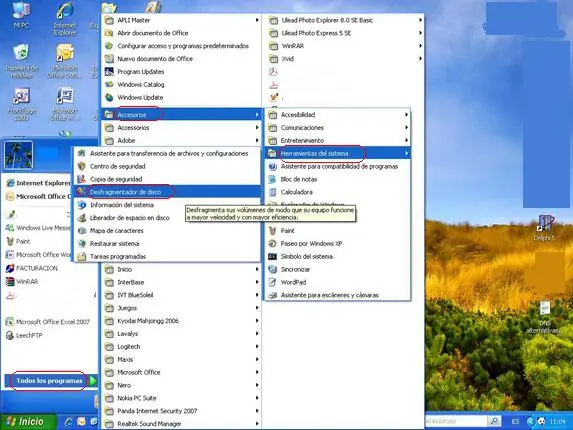Expand Juegos folder arrow
The width and height of the screenshot is (573, 430).
click(257, 308)
